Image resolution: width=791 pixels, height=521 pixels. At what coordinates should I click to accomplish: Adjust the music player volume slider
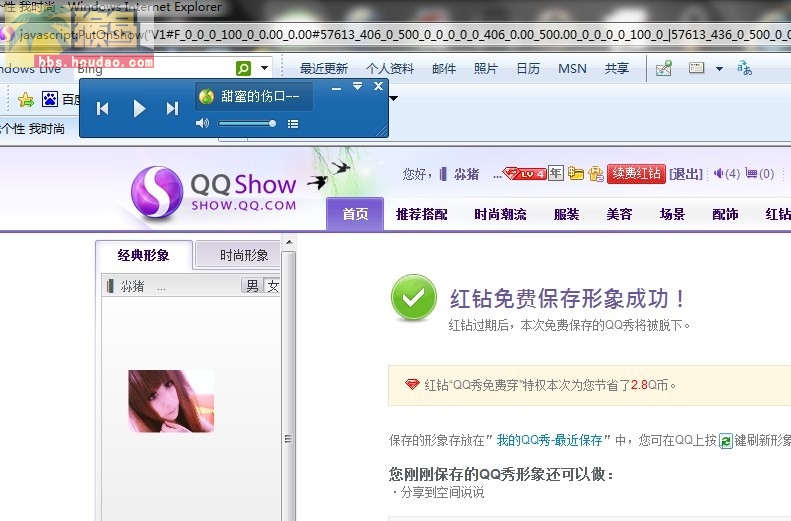point(247,124)
